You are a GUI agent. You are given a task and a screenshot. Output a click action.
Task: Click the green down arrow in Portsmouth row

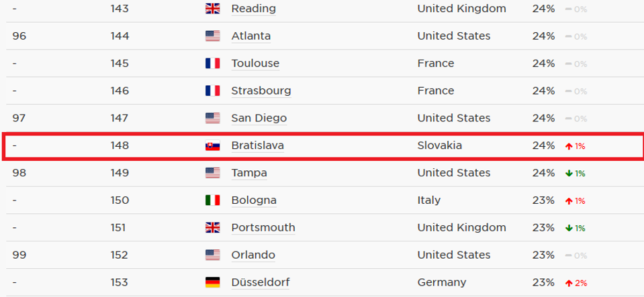click(x=569, y=228)
